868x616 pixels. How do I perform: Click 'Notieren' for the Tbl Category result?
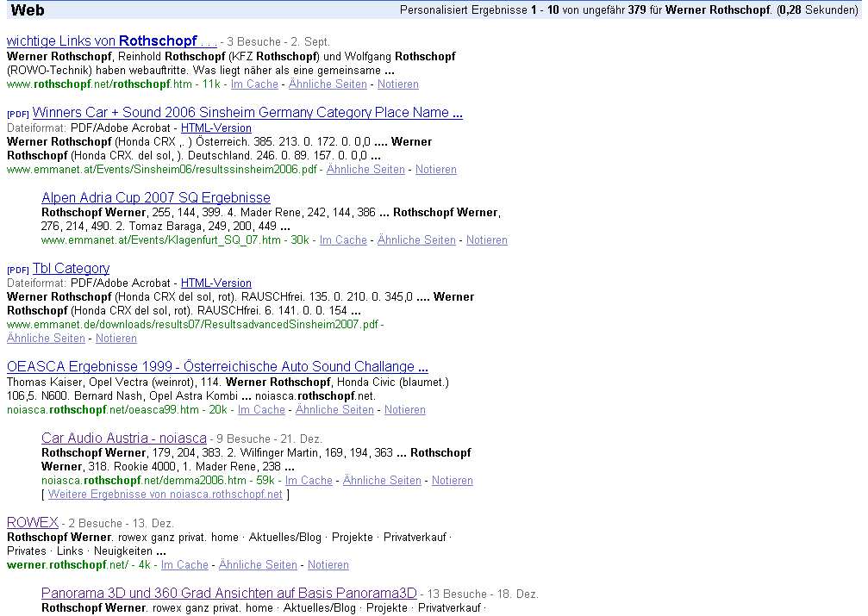click(x=116, y=339)
